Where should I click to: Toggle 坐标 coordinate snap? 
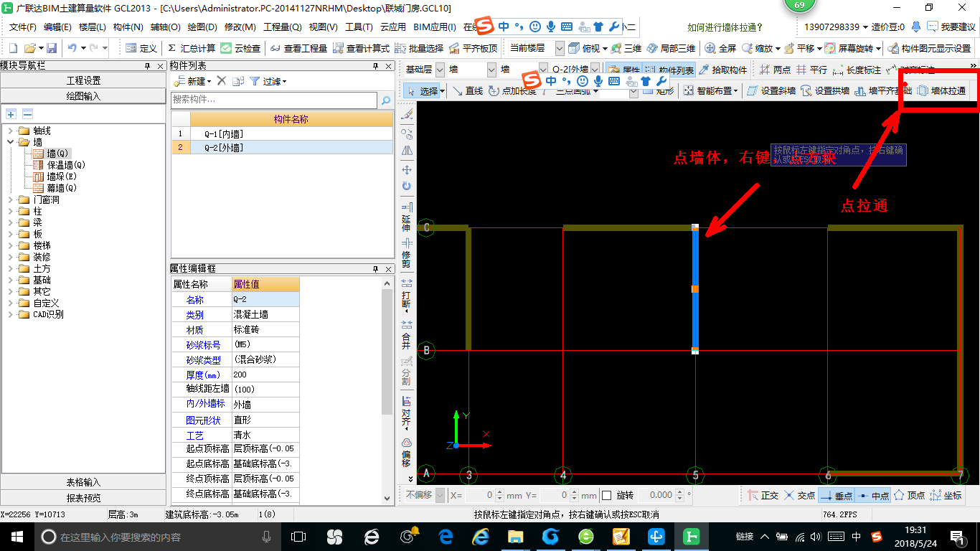click(x=946, y=495)
